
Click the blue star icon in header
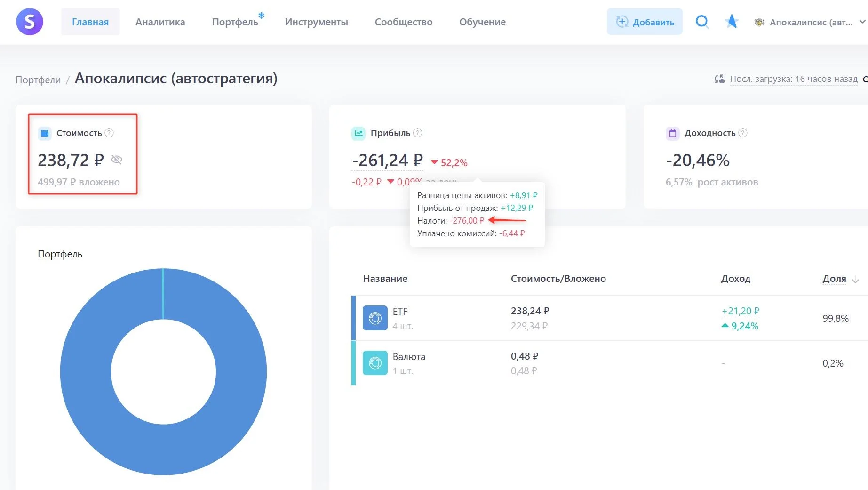(731, 21)
